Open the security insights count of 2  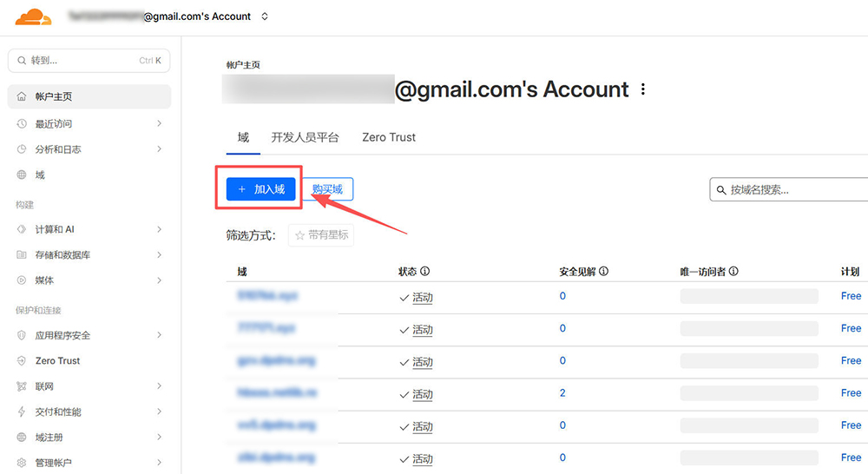pyautogui.click(x=562, y=393)
